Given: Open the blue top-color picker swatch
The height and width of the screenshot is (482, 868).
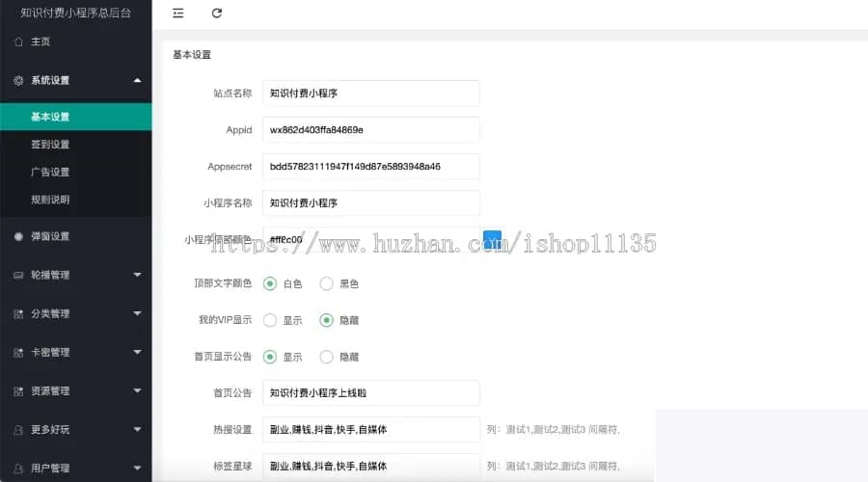Looking at the screenshot, I should (x=492, y=239).
